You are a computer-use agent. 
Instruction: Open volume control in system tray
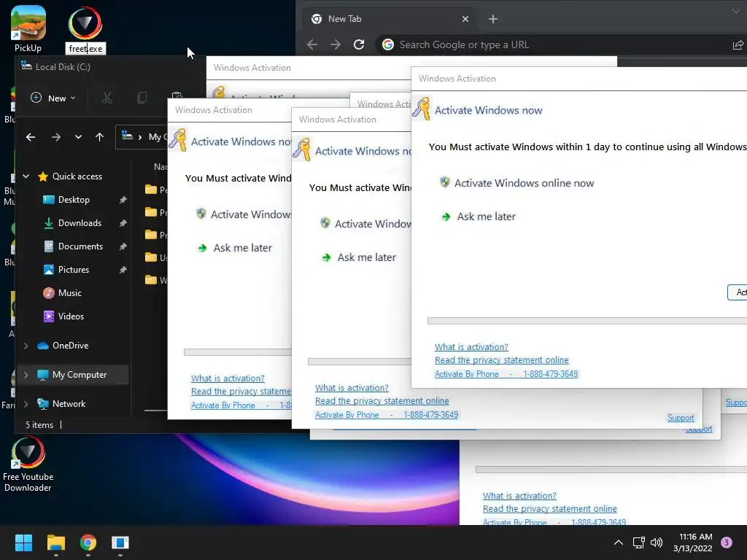[x=657, y=542]
